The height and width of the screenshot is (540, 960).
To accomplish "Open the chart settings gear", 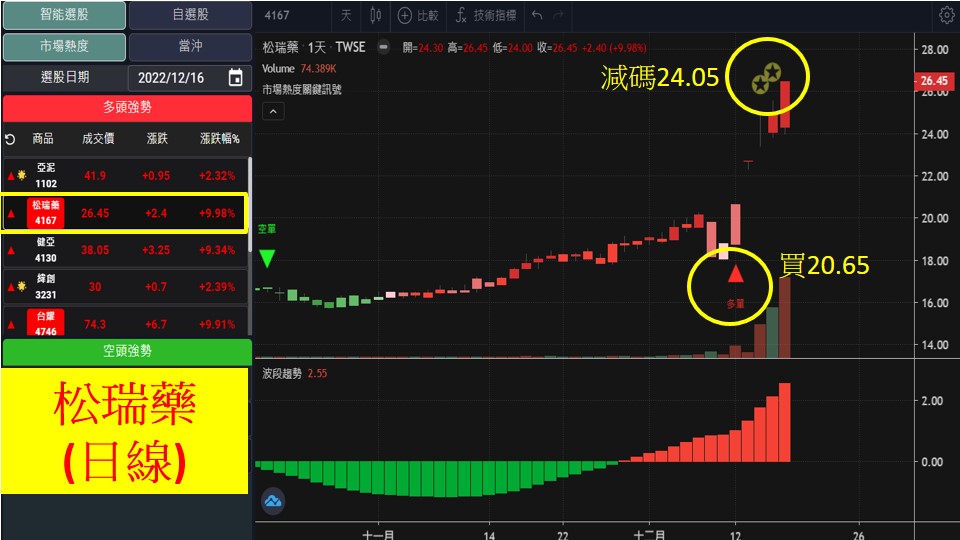I will [x=946, y=15].
